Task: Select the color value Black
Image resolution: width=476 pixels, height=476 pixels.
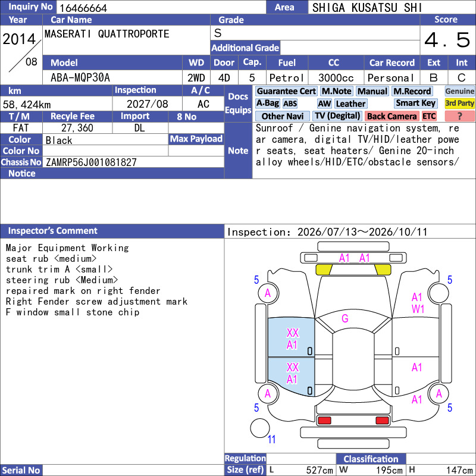Action: pyautogui.click(x=59, y=140)
